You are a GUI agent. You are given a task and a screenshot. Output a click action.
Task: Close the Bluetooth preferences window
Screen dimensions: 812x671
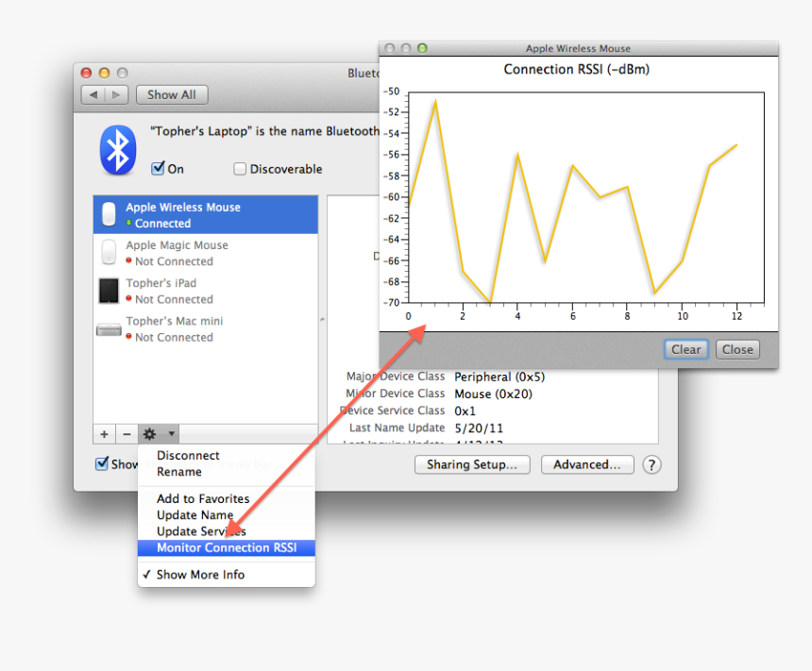click(87, 73)
